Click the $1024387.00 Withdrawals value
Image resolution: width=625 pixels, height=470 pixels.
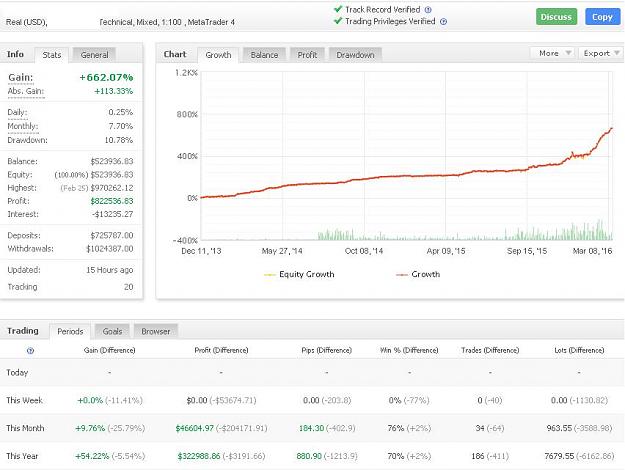tap(110, 248)
